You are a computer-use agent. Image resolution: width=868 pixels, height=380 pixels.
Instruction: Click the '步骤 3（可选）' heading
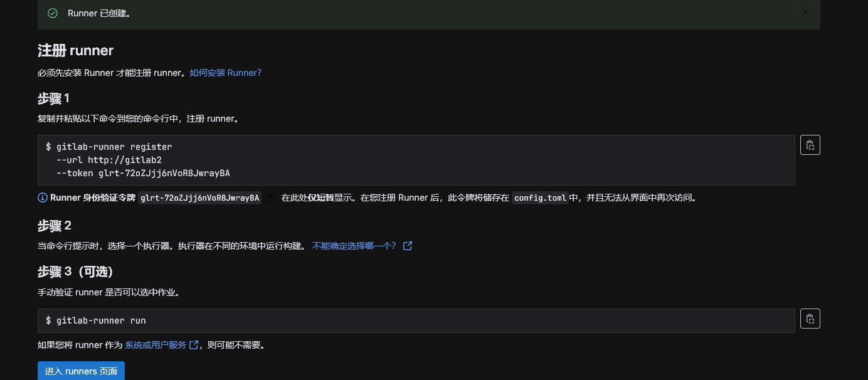pyautogui.click(x=75, y=272)
